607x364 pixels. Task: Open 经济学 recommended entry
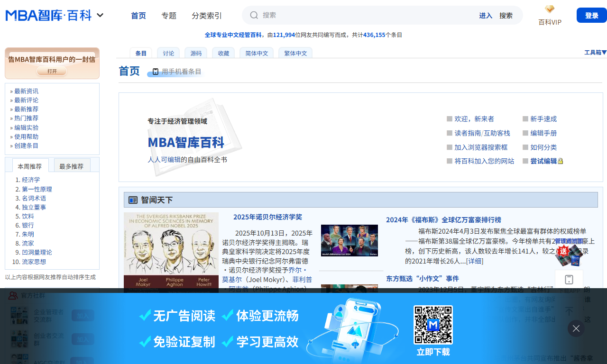click(31, 180)
